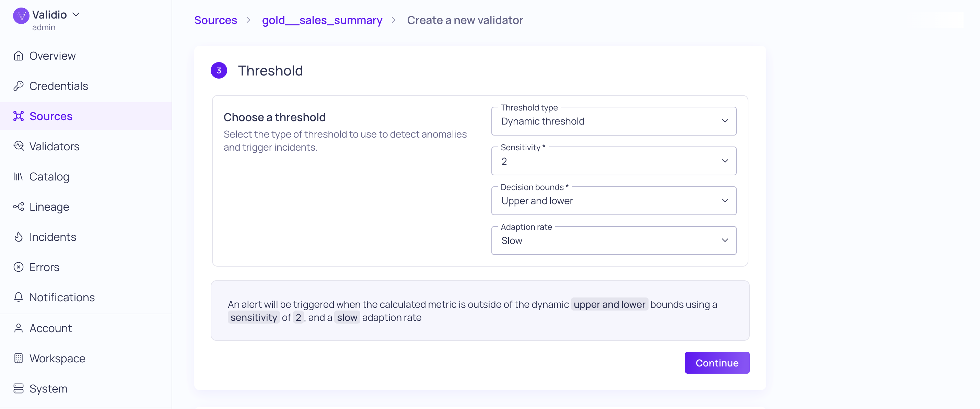The width and height of the screenshot is (980, 409).
Task: Follow the Sources breadcrumb link
Action: tap(215, 20)
